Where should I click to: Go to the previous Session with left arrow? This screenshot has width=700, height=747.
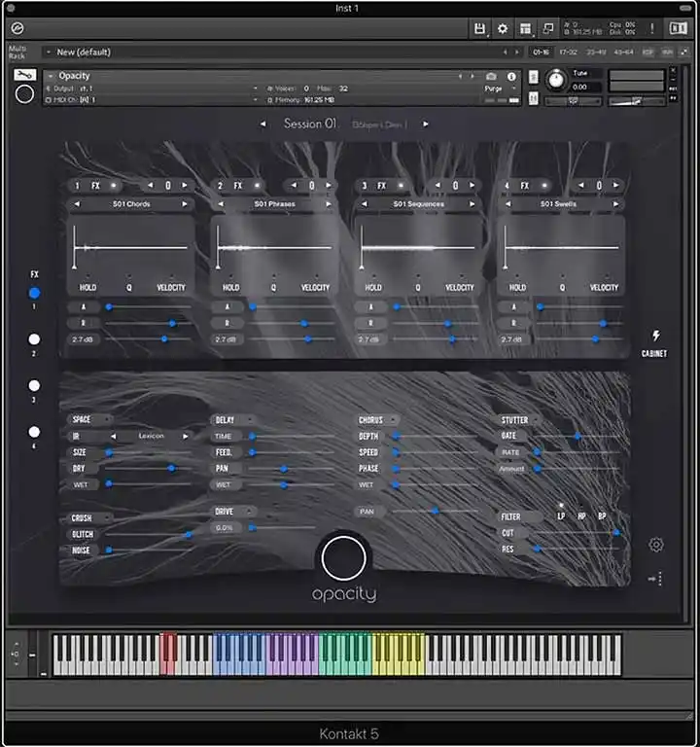pos(262,124)
